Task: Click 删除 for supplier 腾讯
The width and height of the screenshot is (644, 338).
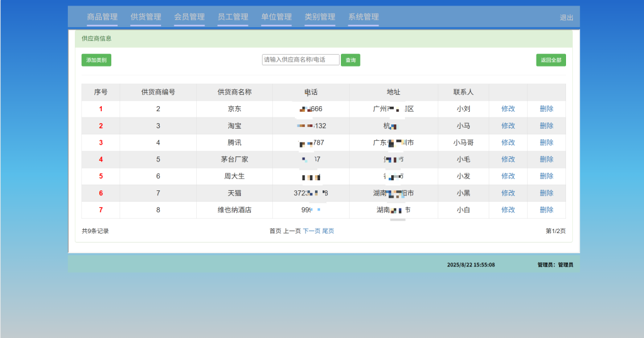Action: tap(547, 143)
